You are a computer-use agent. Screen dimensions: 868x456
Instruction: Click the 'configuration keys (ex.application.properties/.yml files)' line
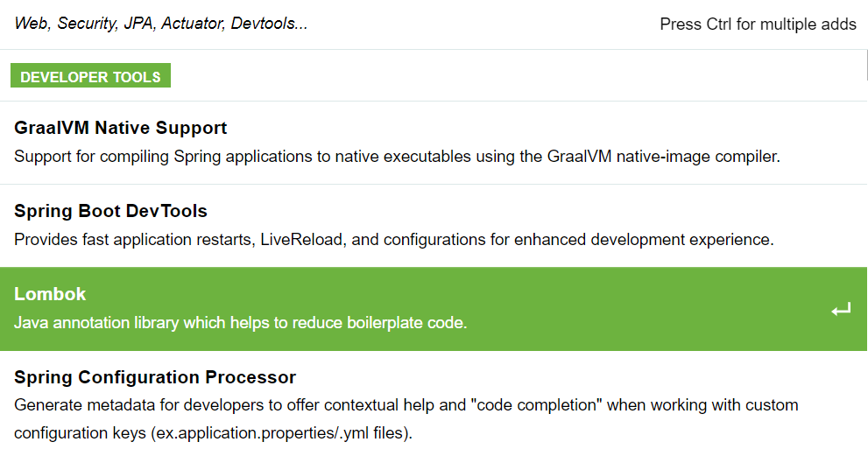[x=213, y=432]
